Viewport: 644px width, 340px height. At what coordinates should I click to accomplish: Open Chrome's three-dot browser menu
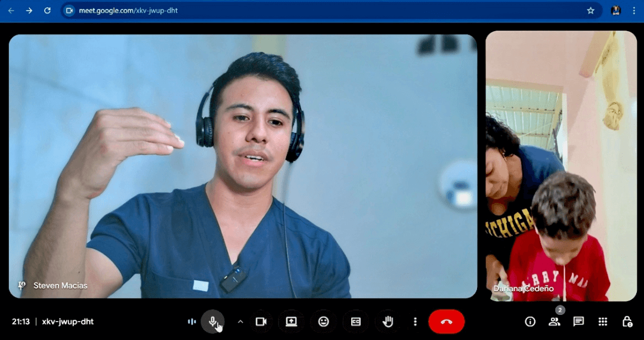633,11
